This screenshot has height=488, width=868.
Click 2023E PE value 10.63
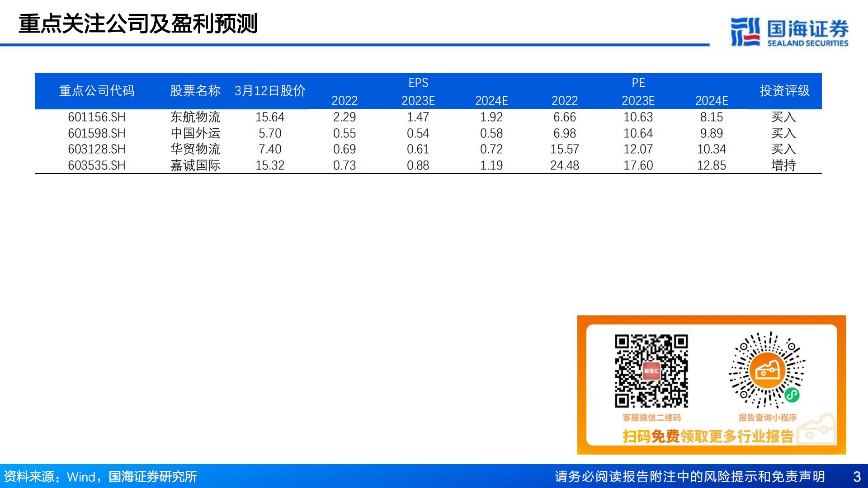pos(638,117)
